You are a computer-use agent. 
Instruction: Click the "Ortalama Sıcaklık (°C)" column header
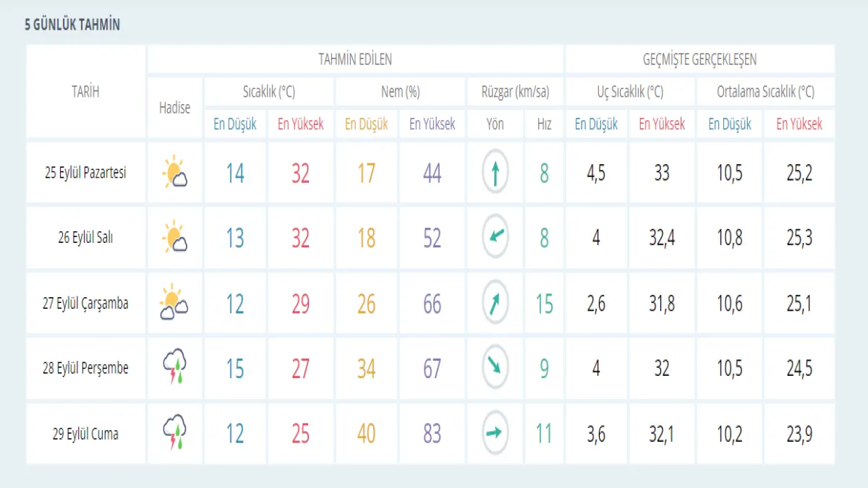(765, 92)
